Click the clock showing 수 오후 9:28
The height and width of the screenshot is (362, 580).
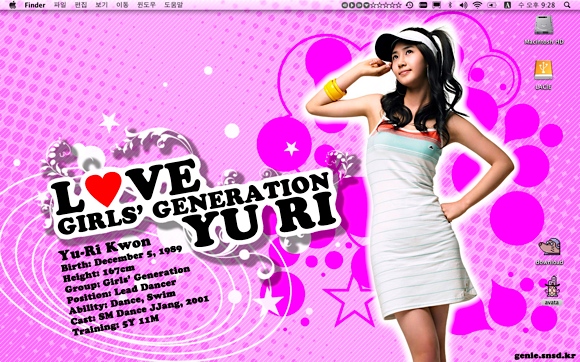pyautogui.click(x=537, y=5)
